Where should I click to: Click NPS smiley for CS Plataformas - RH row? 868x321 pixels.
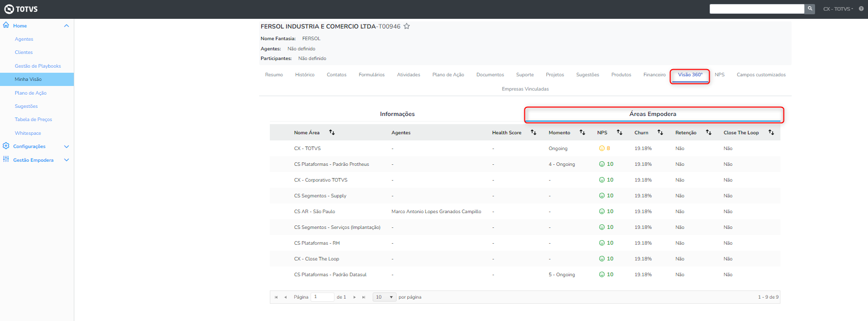pyautogui.click(x=602, y=243)
